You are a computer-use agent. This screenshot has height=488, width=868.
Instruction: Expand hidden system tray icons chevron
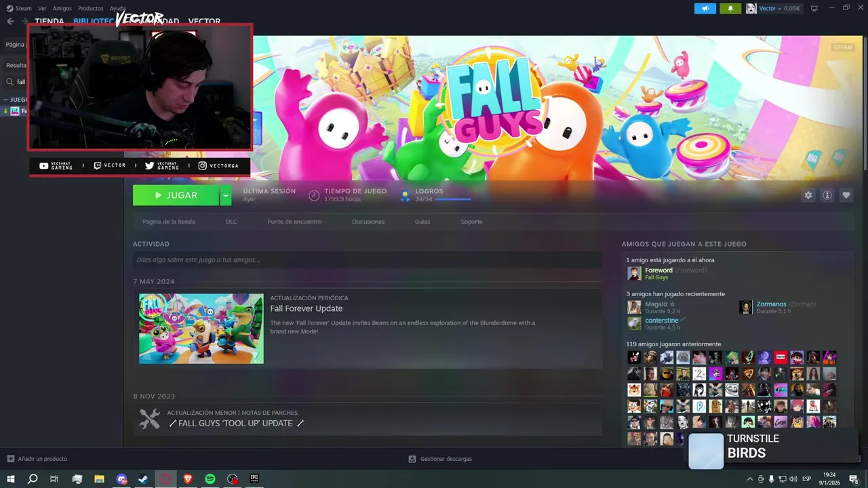pyautogui.click(x=751, y=479)
